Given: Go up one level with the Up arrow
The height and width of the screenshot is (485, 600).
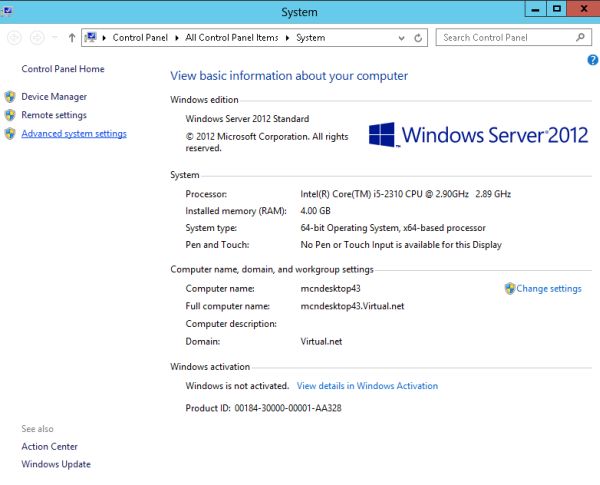Looking at the screenshot, I should click(x=72, y=38).
